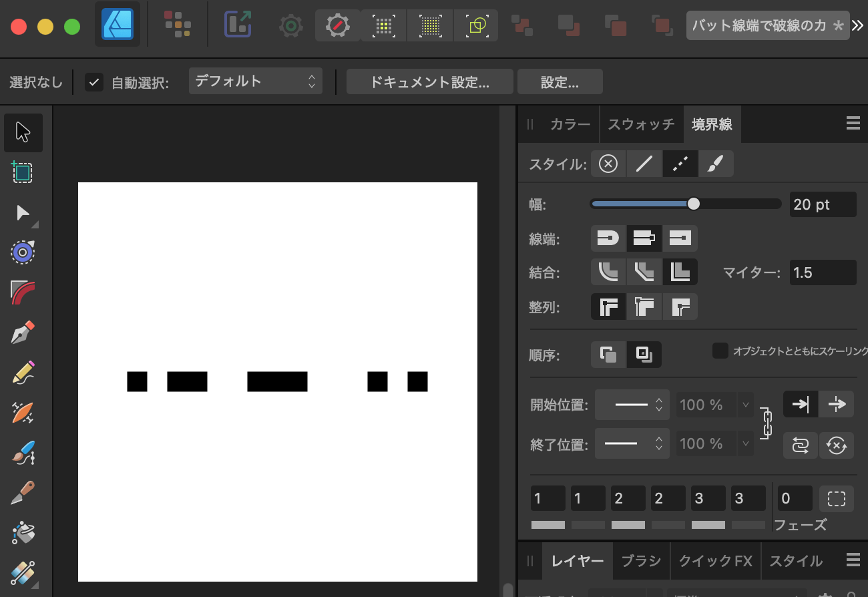Click the 設定... button
The width and height of the screenshot is (868, 597).
[560, 82]
